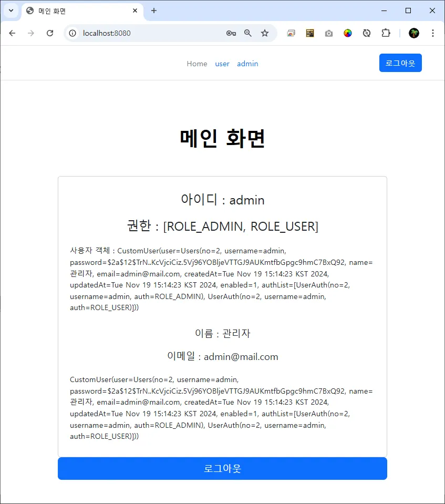Image resolution: width=445 pixels, height=504 pixels.
Task: Click the forward navigation arrow
Action: [x=31, y=33]
